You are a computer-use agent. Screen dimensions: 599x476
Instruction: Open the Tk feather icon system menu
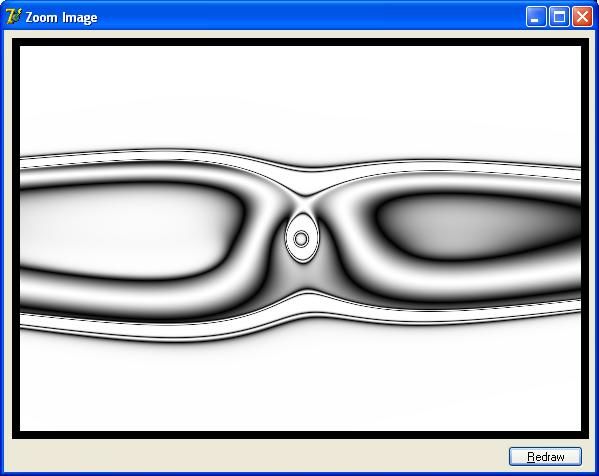pyautogui.click(x=14, y=17)
